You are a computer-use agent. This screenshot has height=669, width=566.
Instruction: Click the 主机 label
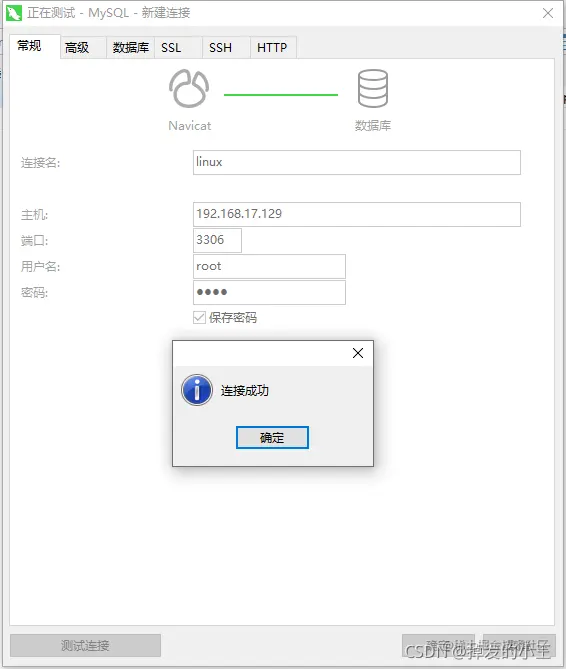click(x=35, y=215)
